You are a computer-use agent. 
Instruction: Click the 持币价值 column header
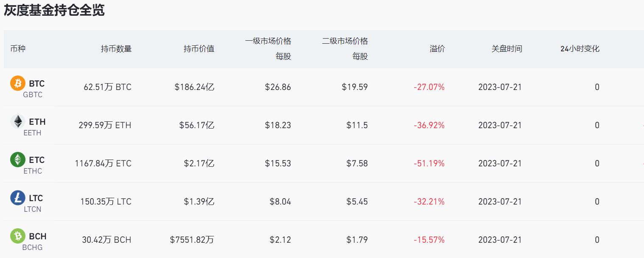[199, 49]
